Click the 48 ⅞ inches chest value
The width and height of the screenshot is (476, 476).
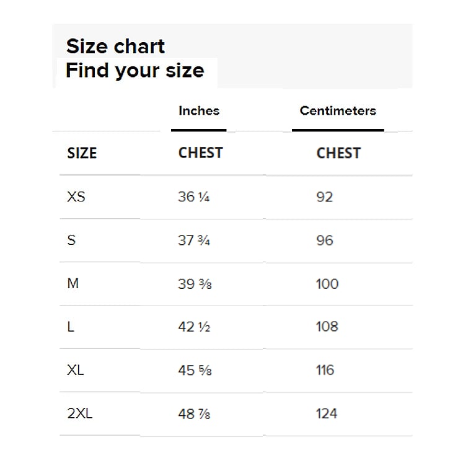click(x=194, y=413)
